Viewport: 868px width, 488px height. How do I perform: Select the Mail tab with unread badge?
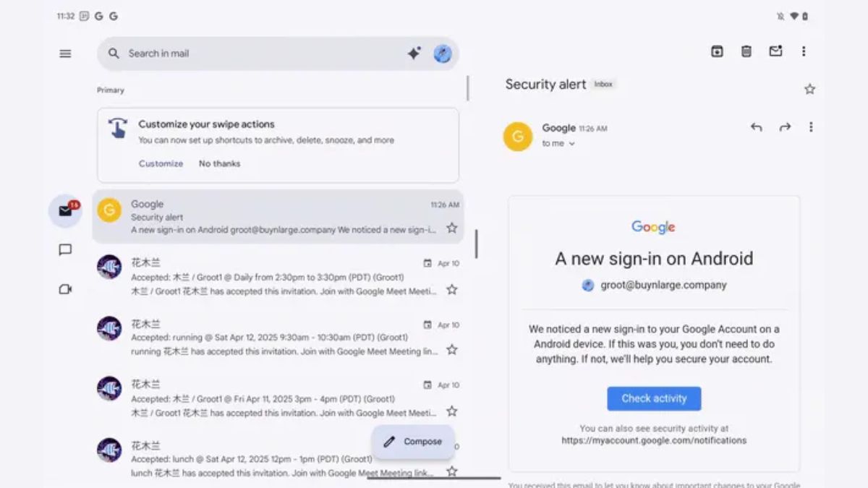pyautogui.click(x=65, y=211)
